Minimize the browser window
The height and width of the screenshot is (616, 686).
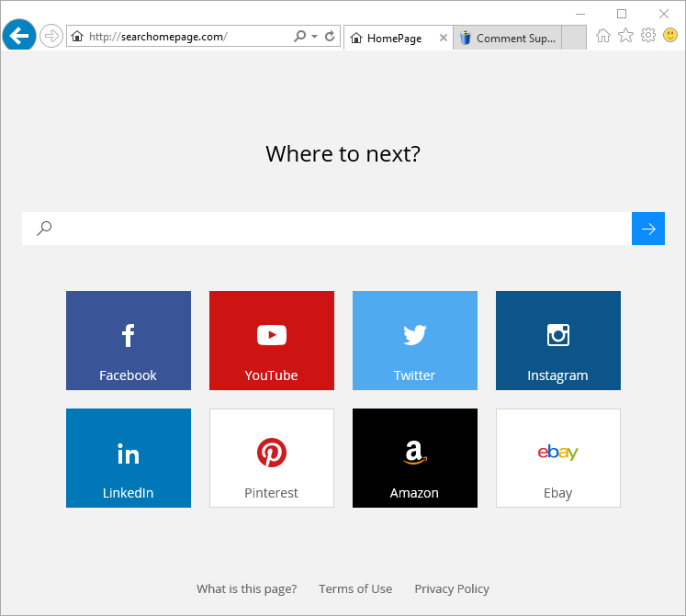[x=580, y=14]
